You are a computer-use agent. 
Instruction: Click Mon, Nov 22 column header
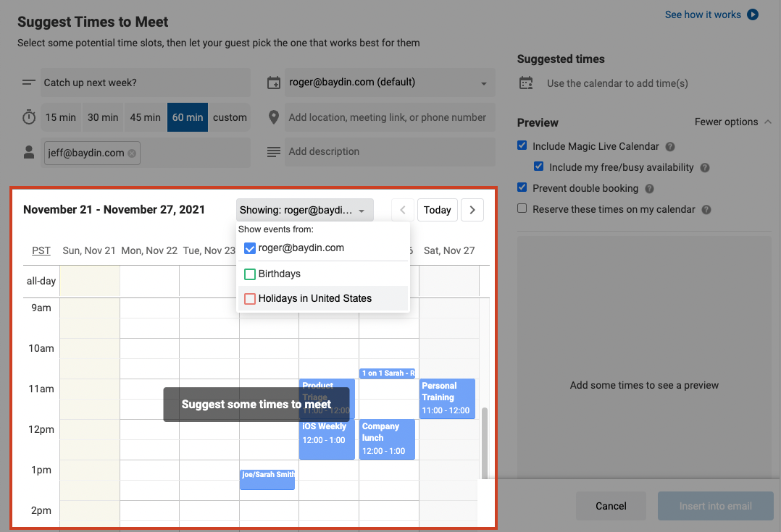pos(149,250)
